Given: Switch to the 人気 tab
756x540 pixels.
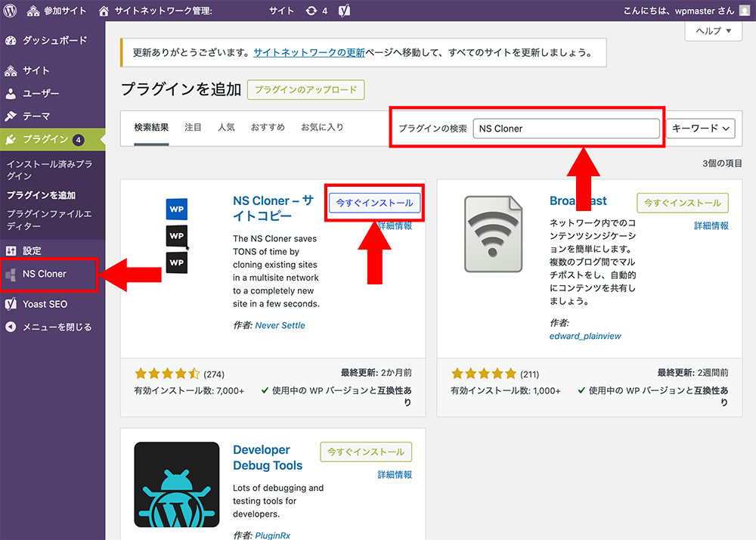Looking at the screenshot, I should coord(226,127).
